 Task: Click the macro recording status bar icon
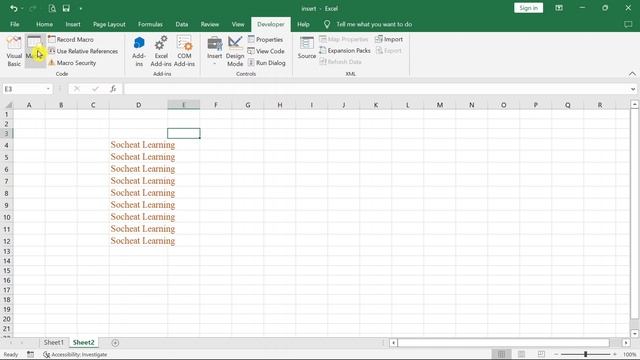(x=31, y=354)
